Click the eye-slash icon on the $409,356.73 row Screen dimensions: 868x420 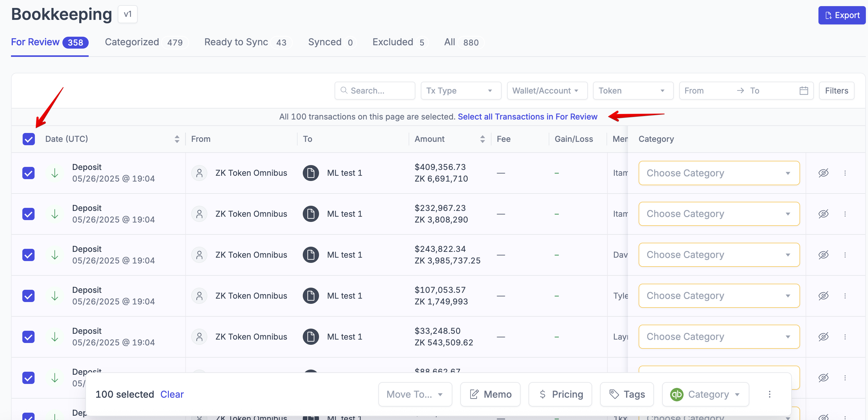point(823,173)
